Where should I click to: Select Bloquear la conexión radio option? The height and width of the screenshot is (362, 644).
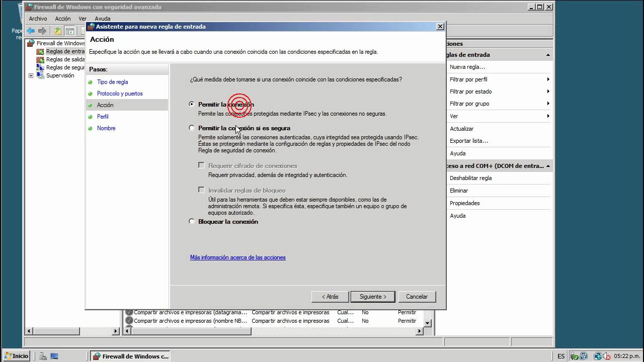tap(192, 221)
